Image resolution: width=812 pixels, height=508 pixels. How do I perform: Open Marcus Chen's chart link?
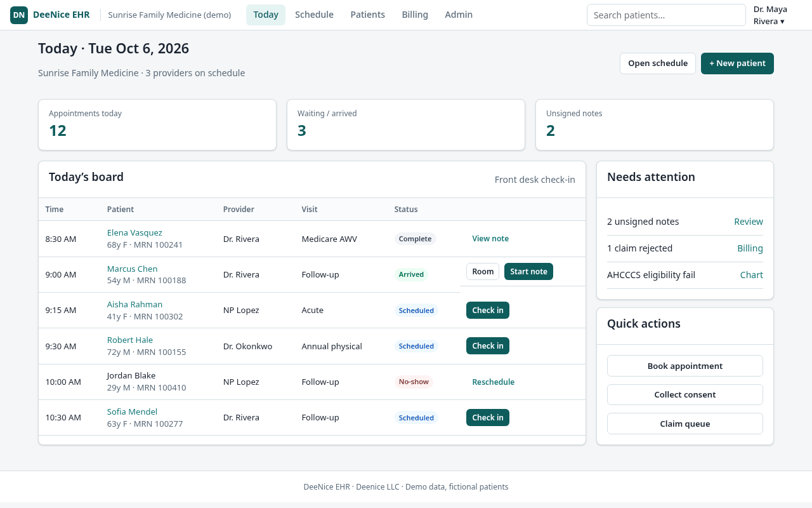[x=132, y=269]
